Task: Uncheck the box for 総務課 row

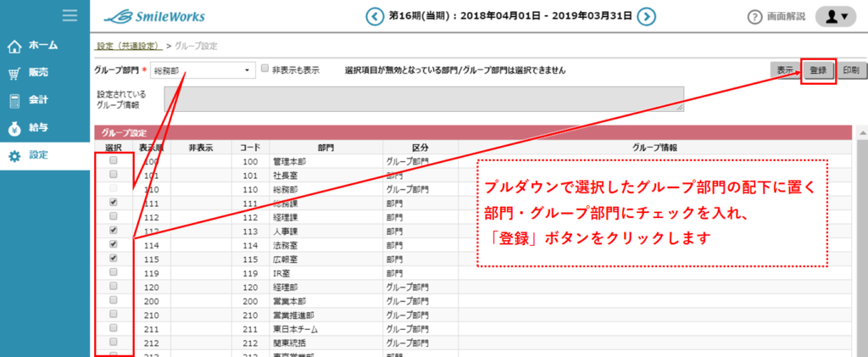Action: [x=114, y=203]
